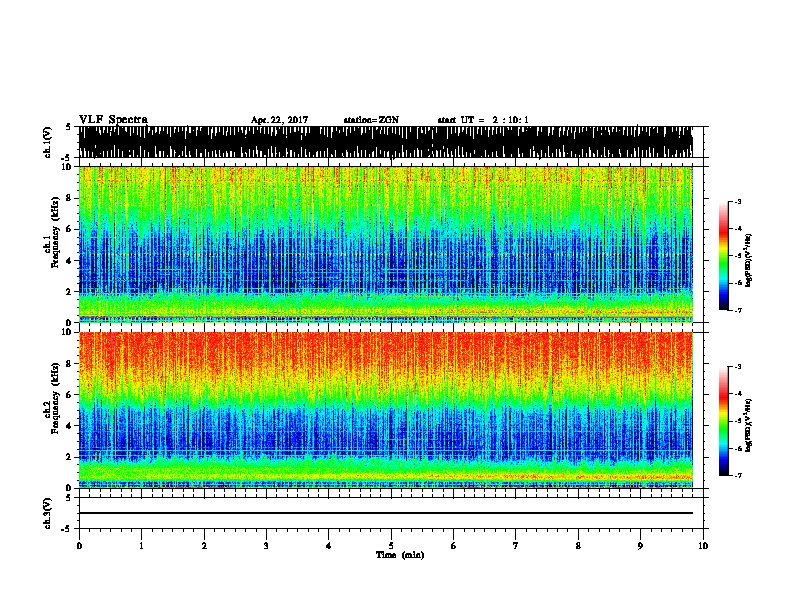Click the date "Apr. 22, 2017" in header
The image size is (792, 612).
(279, 120)
